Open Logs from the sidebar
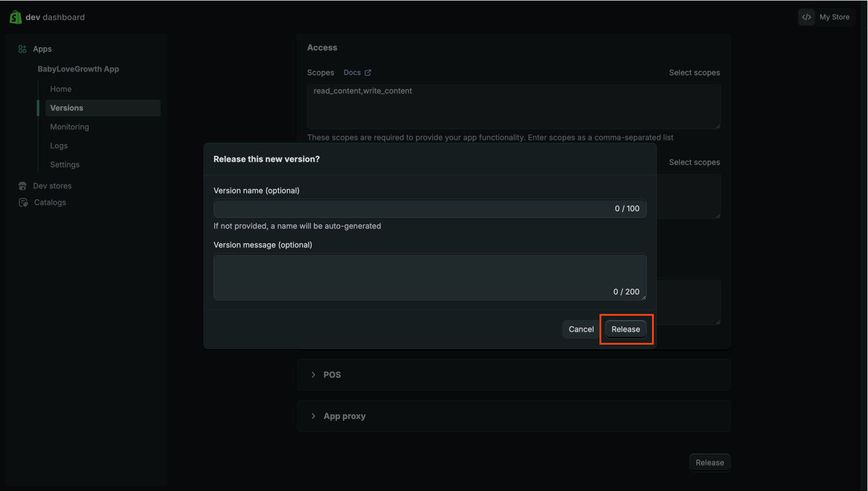The width and height of the screenshot is (868, 491). (x=59, y=146)
